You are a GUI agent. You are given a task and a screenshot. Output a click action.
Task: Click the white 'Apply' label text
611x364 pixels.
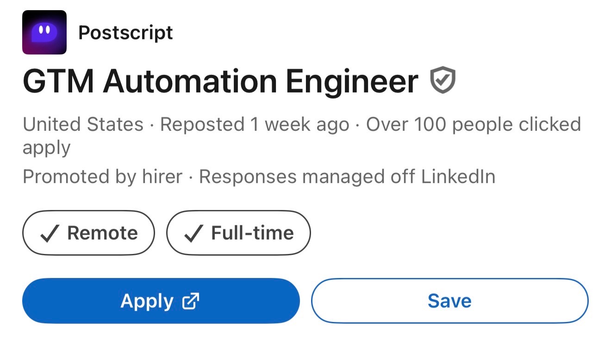pyautogui.click(x=147, y=301)
